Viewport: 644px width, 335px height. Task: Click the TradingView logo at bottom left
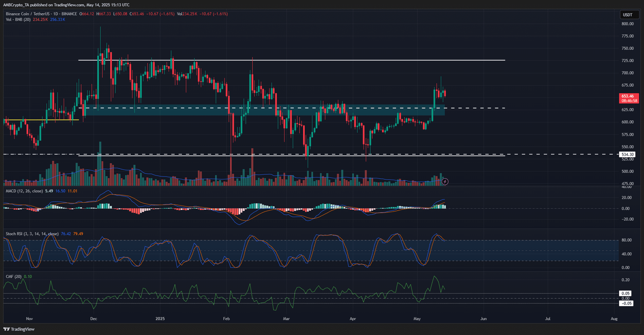click(x=19, y=329)
